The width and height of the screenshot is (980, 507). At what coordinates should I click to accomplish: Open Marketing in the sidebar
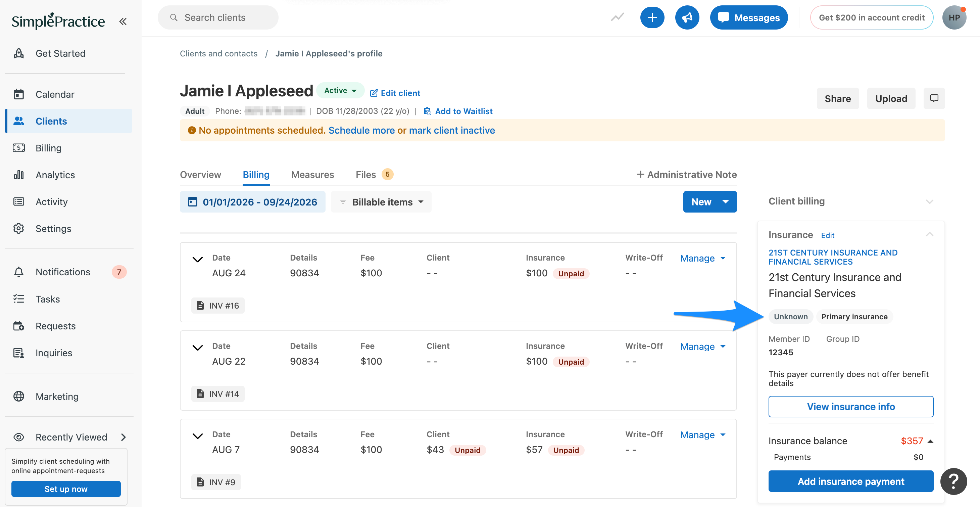[x=68, y=396]
